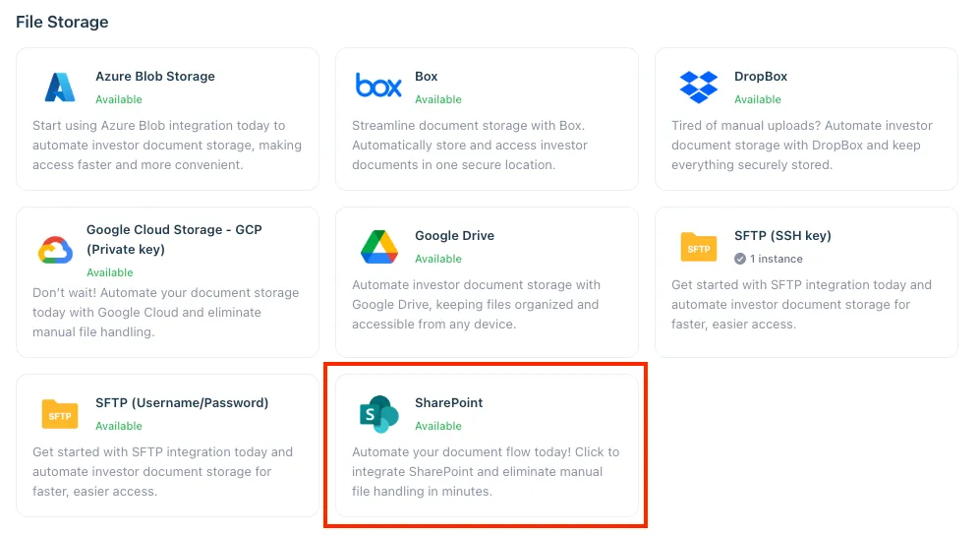Click the checkmark icon beside 1 instance
Image resolution: width=980 pixels, height=535 pixels.
740,259
